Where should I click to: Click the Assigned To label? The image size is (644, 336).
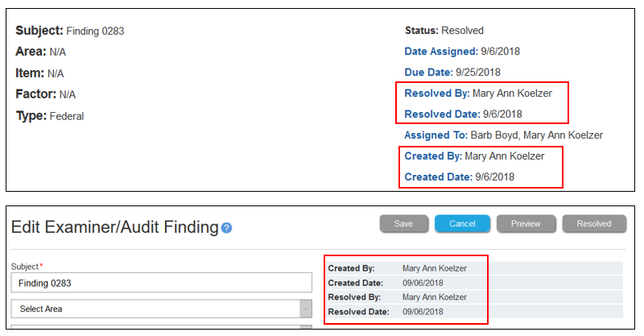pyautogui.click(x=436, y=135)
